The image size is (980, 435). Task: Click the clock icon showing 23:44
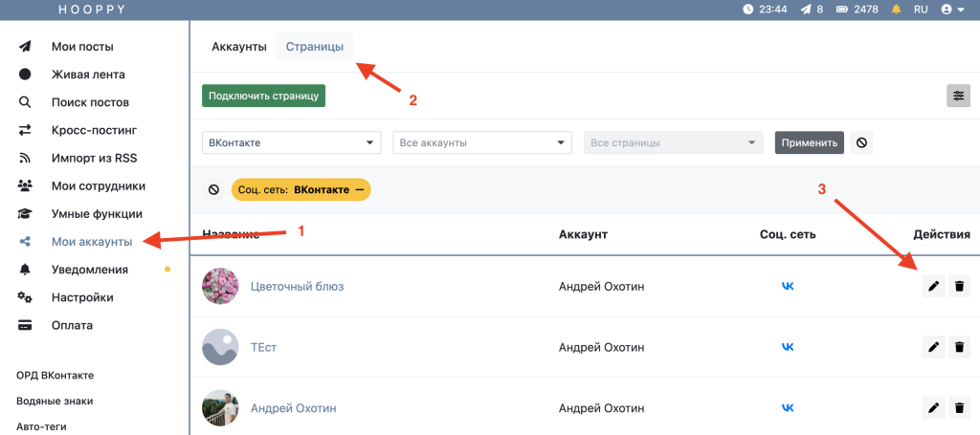pyautogui.click(x=748, y=10)
